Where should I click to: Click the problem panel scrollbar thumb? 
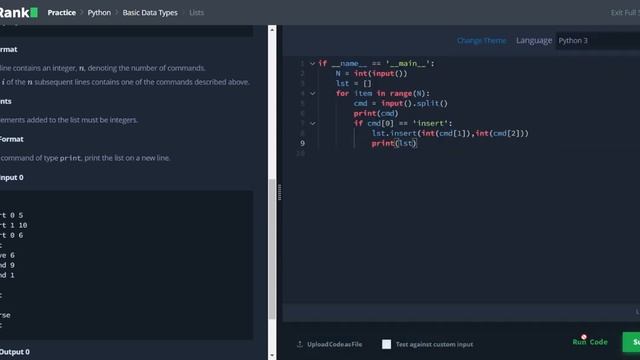[x=272, y=249]
